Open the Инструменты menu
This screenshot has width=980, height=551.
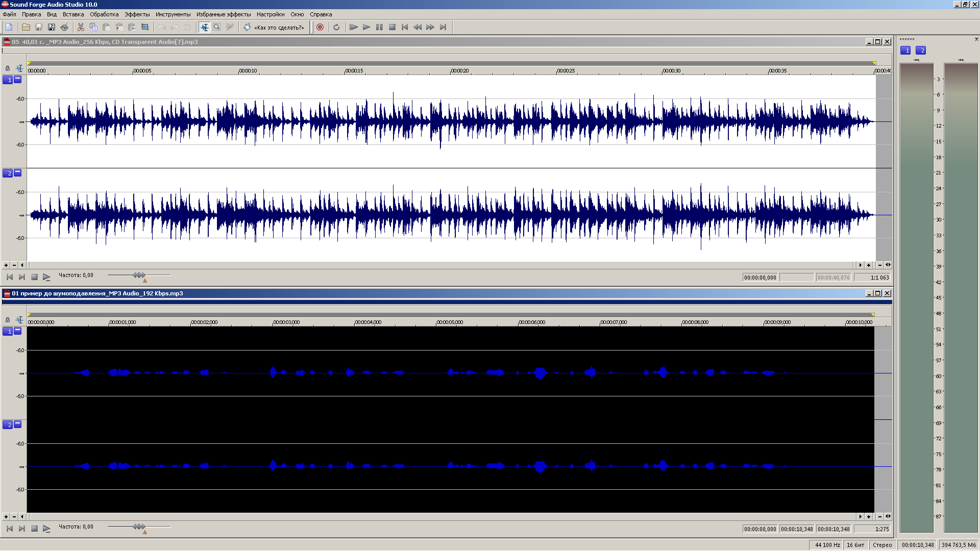click(173, 14)
